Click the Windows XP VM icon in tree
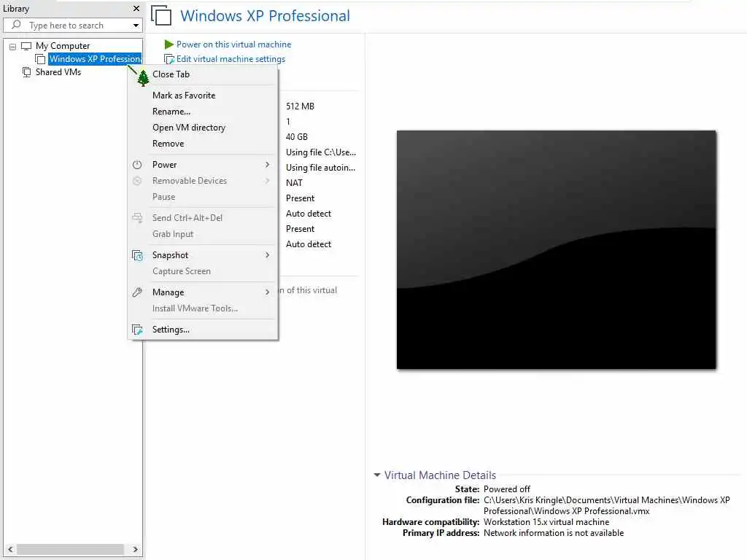This screenshot has height=560, width=747. [41, 59]
